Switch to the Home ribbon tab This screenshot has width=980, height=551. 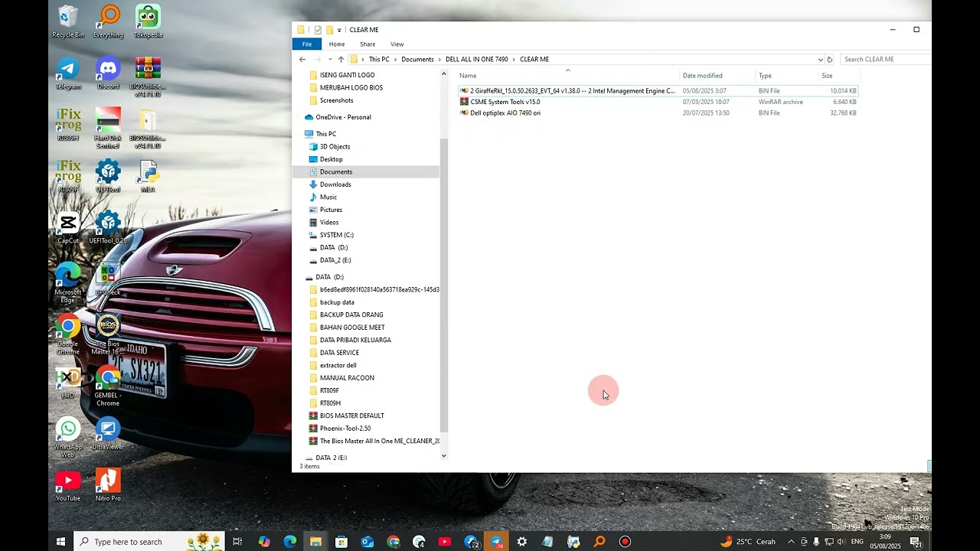click(x=337, y=44)
